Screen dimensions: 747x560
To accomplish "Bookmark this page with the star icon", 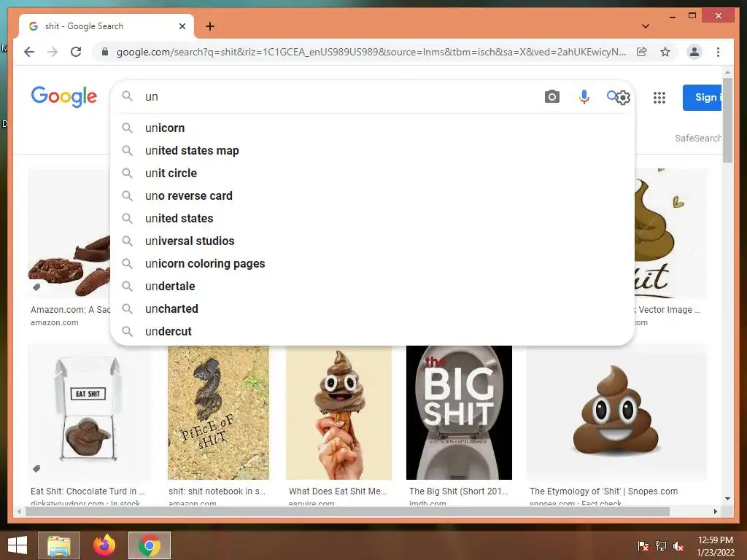I will pyautogui.click(x=665, y=52).
